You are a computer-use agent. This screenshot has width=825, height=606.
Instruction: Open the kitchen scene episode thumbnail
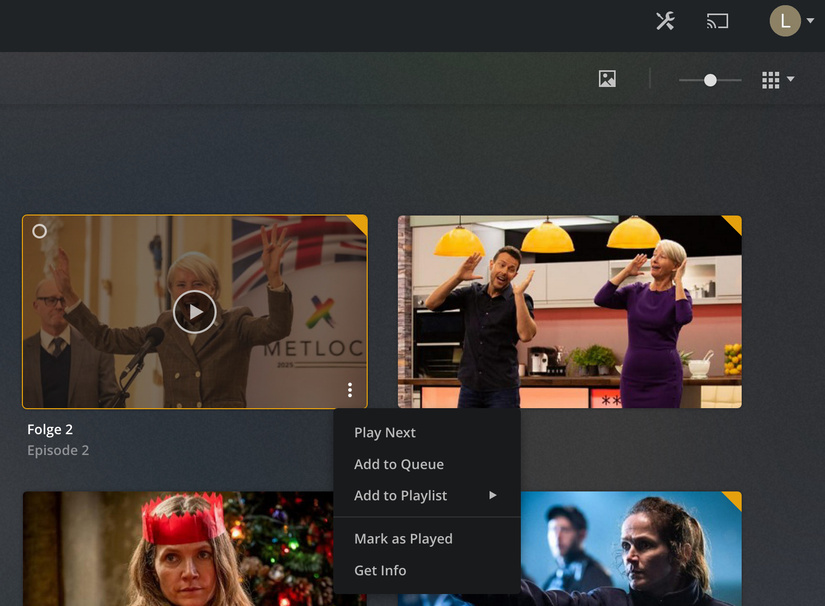570,311
